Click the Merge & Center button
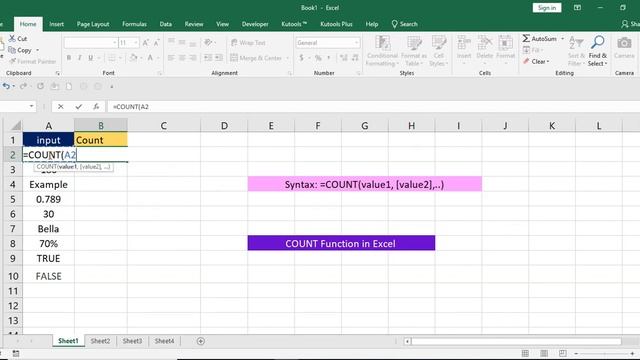 pos(256,58)
